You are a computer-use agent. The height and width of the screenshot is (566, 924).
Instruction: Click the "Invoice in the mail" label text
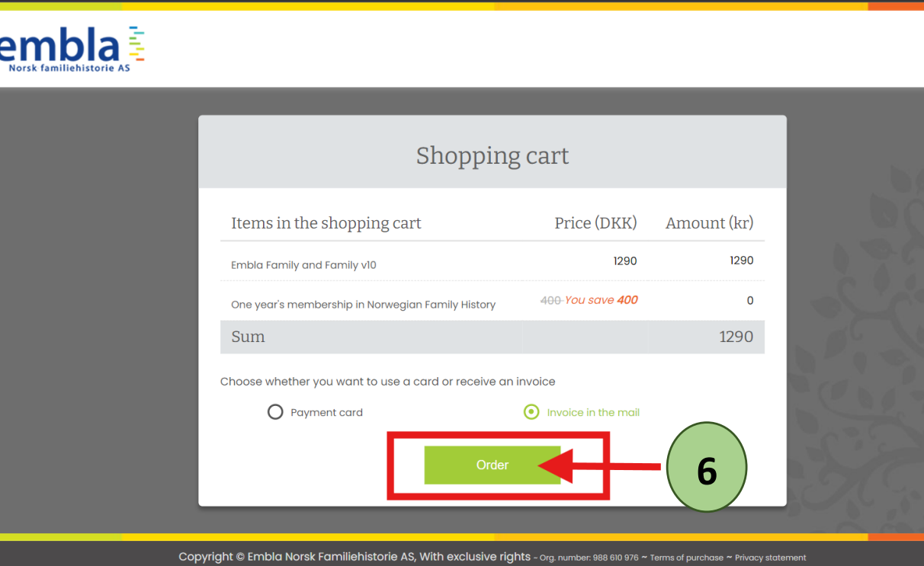coord(593,413)
